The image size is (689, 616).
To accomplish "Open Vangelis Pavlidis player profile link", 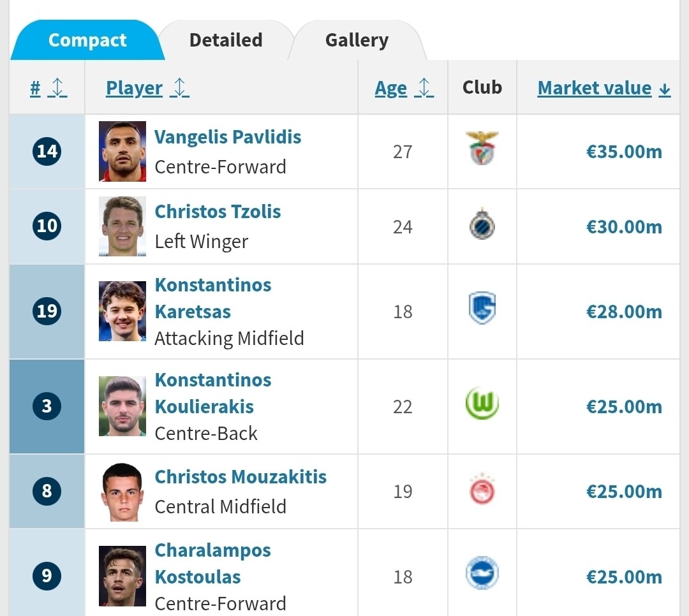I will click(228, 137).
